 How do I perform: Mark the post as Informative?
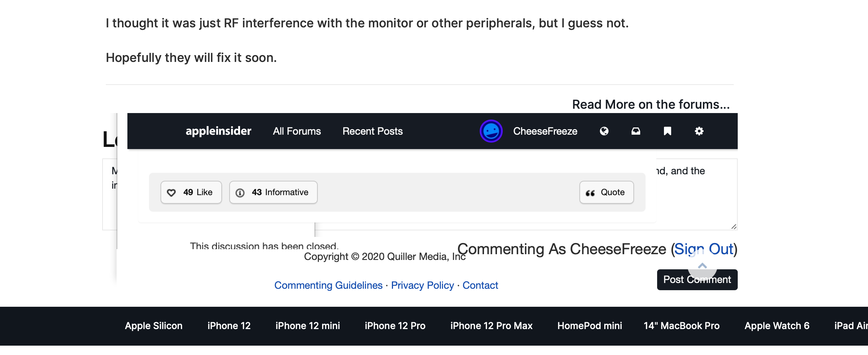click(273, 192)
